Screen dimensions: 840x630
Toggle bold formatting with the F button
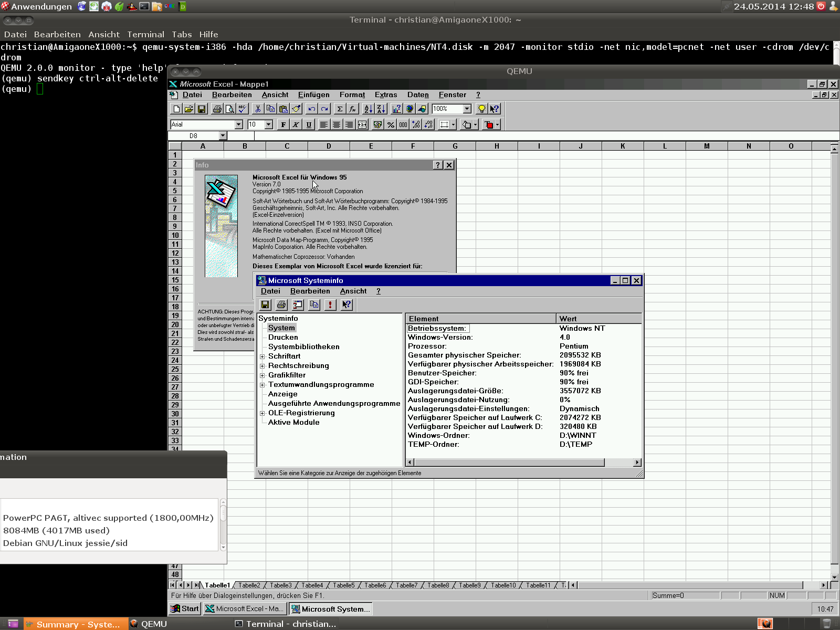pos(283,124)
